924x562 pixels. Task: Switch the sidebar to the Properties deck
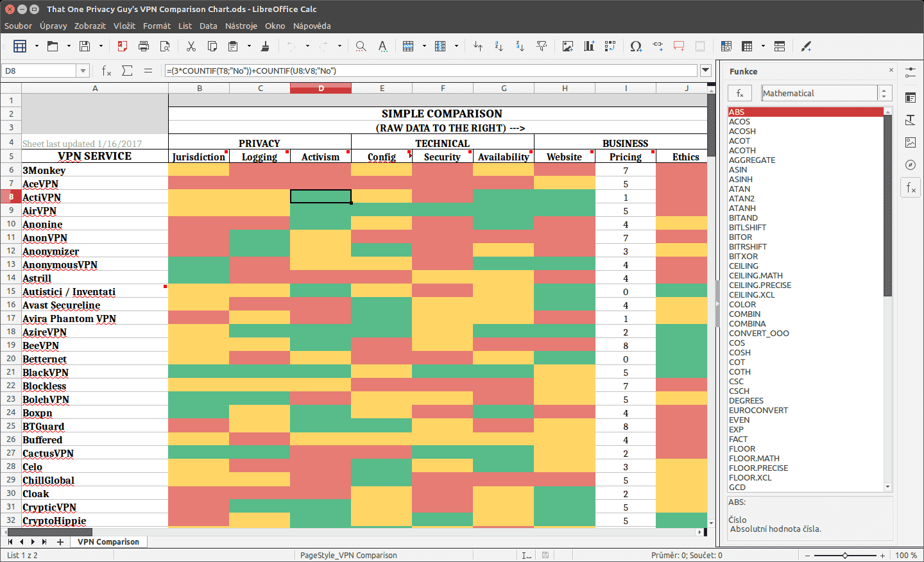click(911, 98)
